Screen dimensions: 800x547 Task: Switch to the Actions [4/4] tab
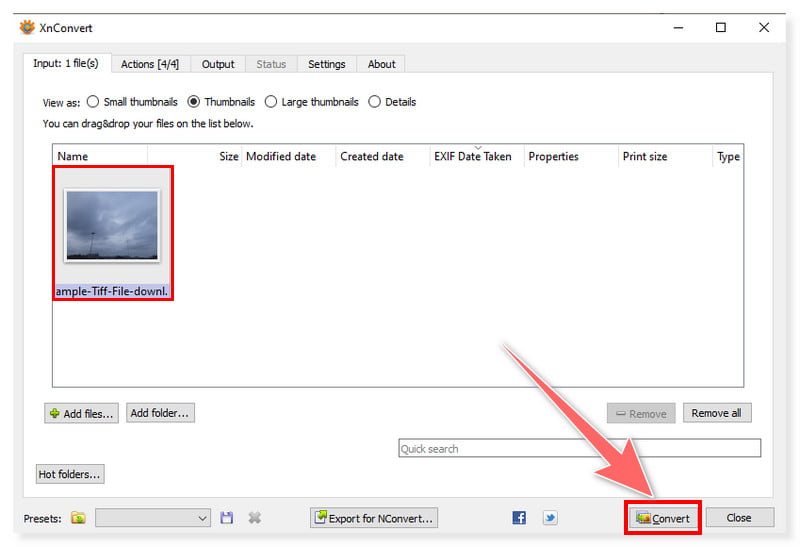151,64
